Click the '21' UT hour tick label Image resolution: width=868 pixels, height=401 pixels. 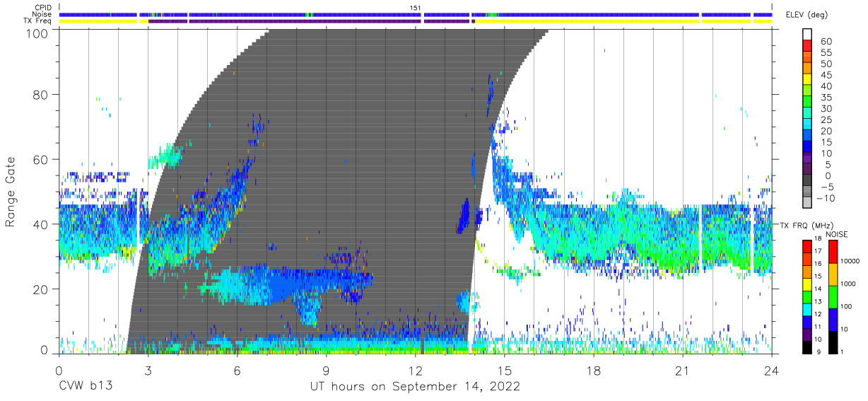click(683, 370)
